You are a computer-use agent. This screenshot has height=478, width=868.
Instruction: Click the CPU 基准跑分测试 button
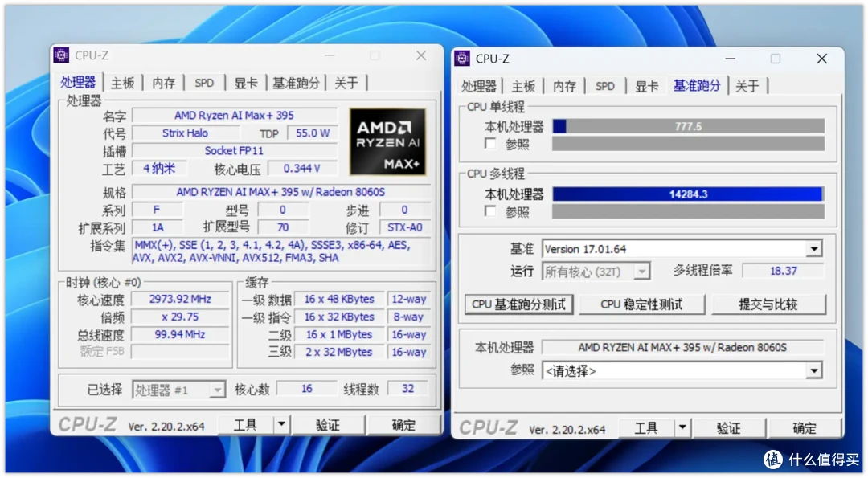pos(518,304)
